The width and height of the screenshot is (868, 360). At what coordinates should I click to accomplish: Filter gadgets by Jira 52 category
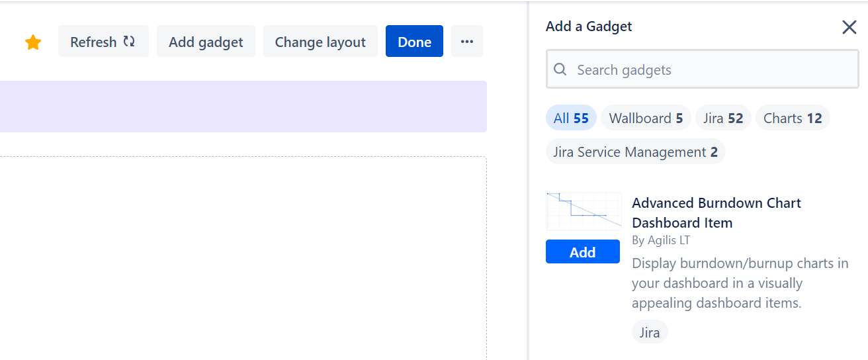coord(723,118)
